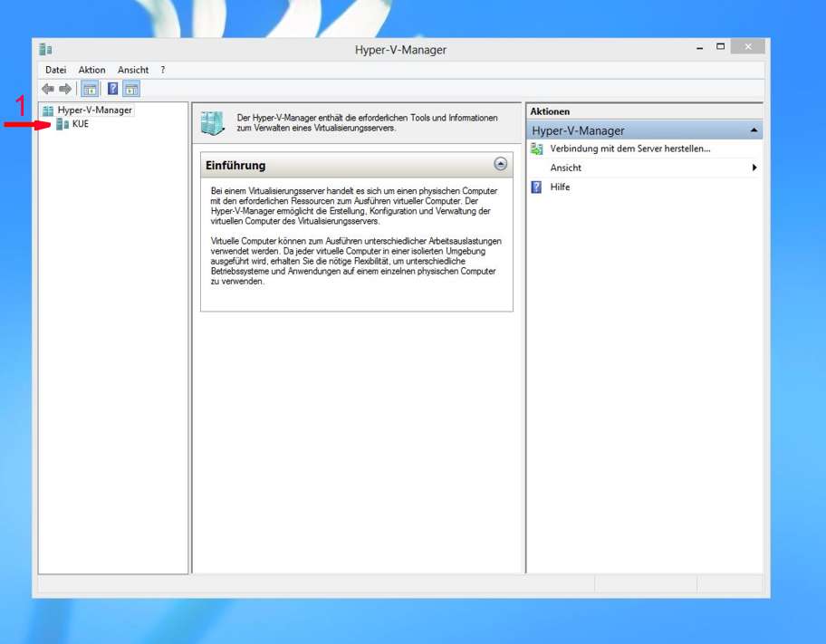Open the Datei menu

click(56, 70)
